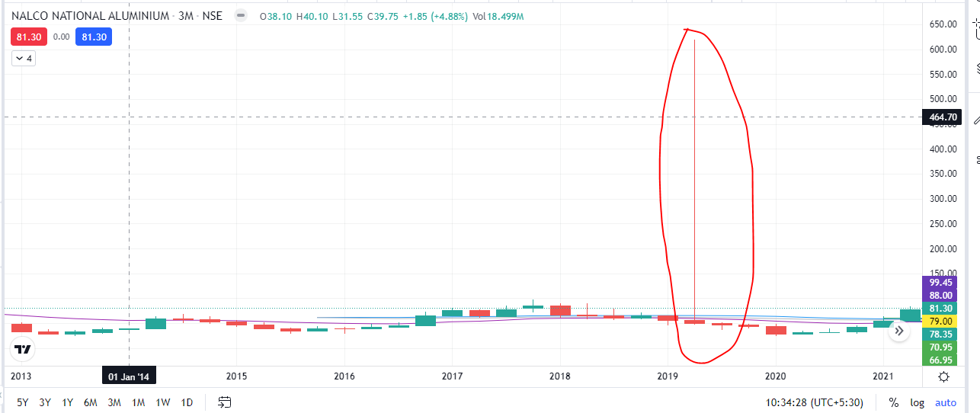Click the green 66.95 price label
This screenshot has height=413, width=980.
point(941,360)
